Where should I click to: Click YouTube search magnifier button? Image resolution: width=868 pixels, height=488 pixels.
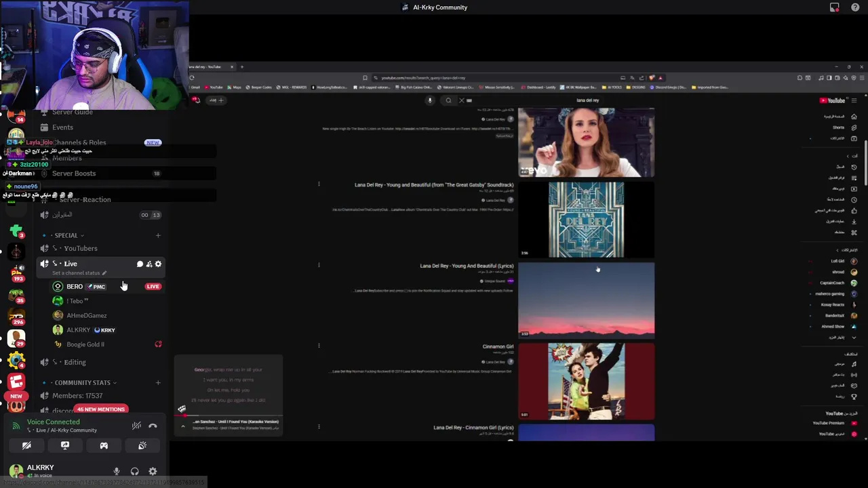pyautogui.click(x=448, y=100)
